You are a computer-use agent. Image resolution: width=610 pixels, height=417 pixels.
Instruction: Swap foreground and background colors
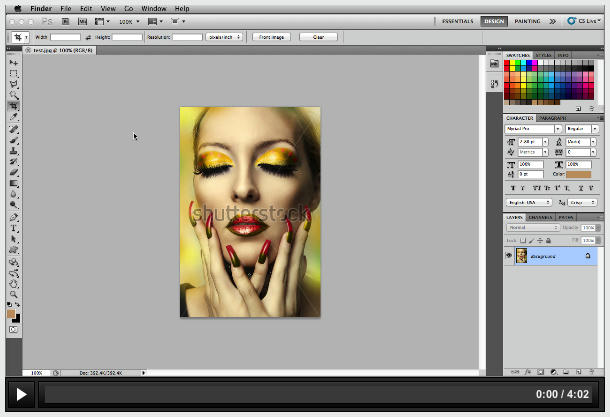[x=18, y=305]
